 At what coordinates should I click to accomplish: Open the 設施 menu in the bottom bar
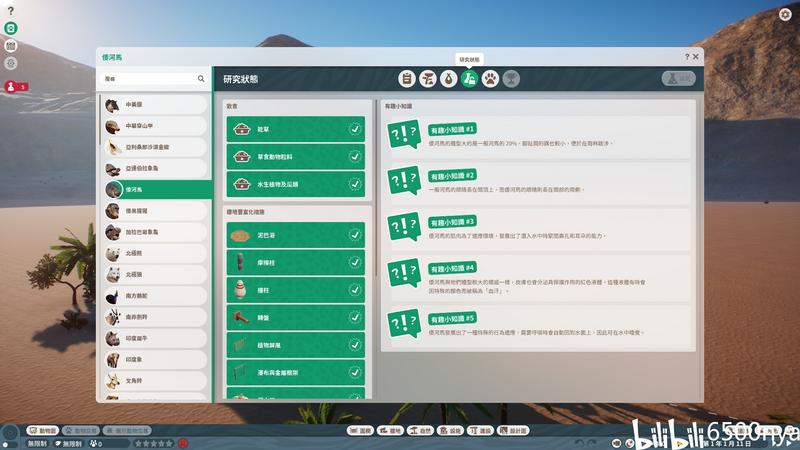point(451,431)
